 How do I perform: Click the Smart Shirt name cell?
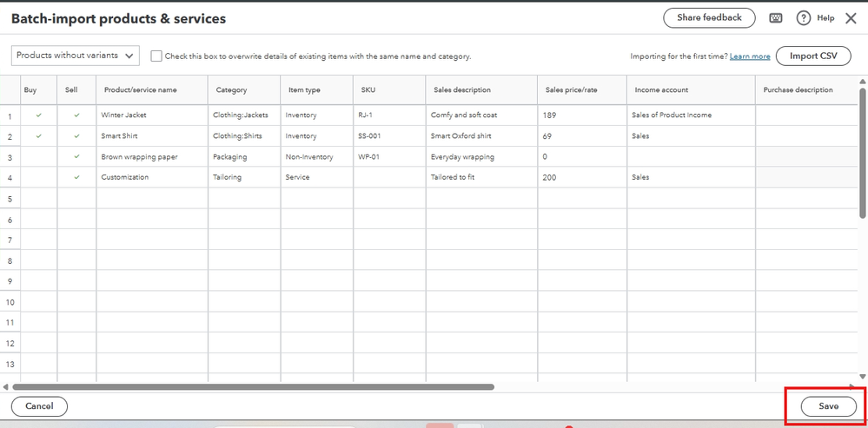(x=152, y=136)
